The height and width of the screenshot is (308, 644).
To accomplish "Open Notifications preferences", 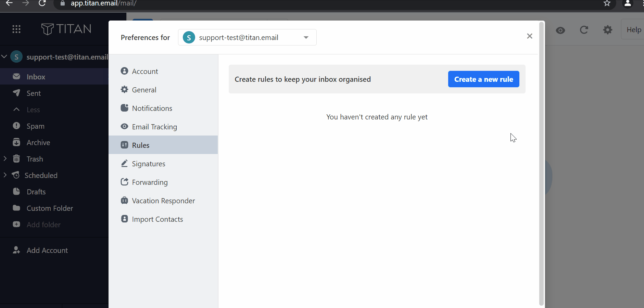I will 152,108.
